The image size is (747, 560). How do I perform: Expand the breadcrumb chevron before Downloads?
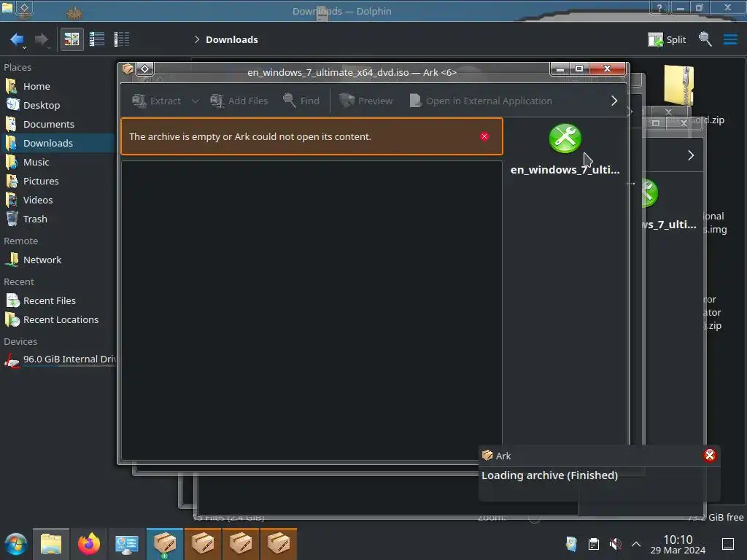coord(197,39)
